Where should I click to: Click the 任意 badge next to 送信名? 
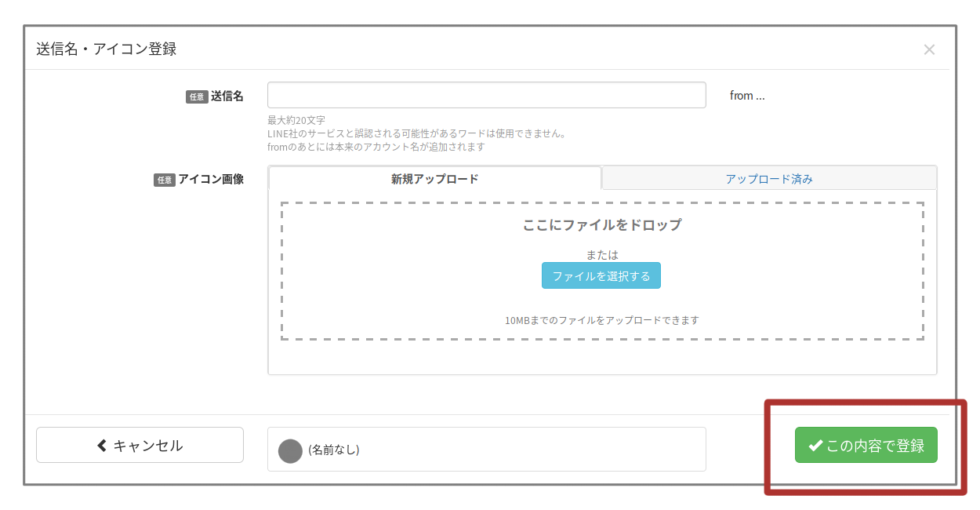click(x=197, y=96)
